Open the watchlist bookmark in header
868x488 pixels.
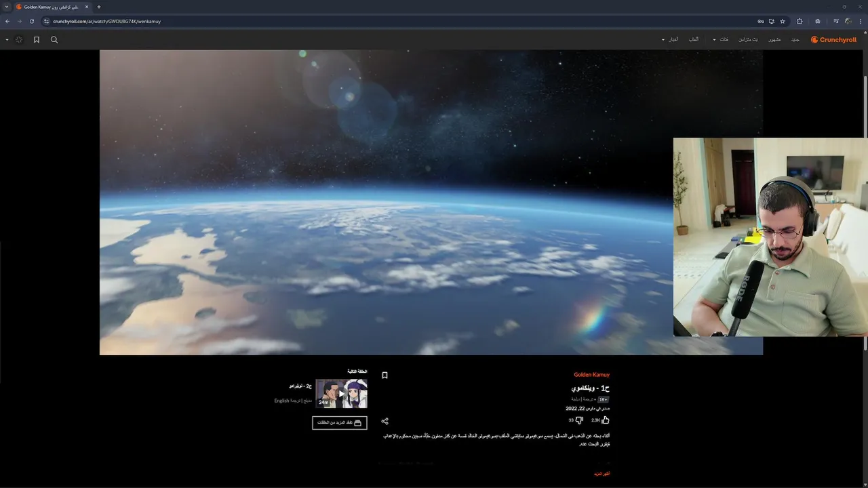coord(37,40)
